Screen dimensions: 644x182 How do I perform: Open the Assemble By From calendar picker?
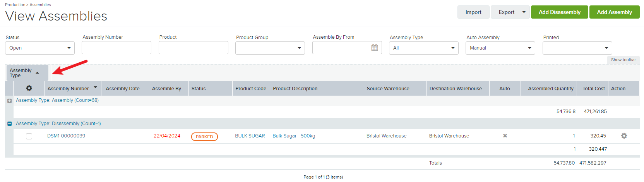(x=375, y=48)
